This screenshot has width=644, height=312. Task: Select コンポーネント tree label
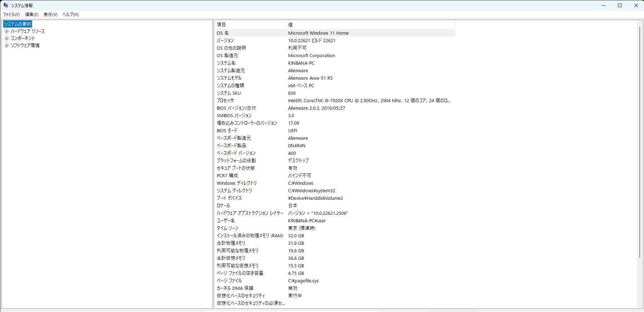(x=23, y=38)
